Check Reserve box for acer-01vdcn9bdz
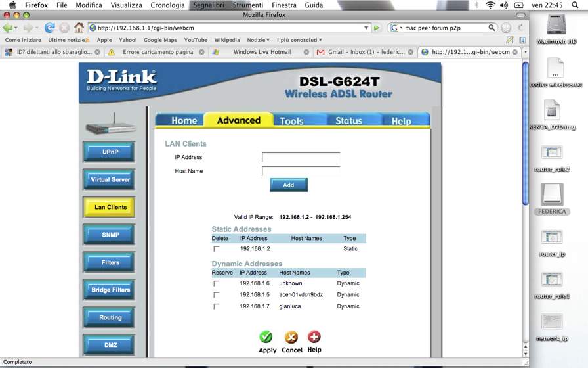 click(x=217, y=295)
